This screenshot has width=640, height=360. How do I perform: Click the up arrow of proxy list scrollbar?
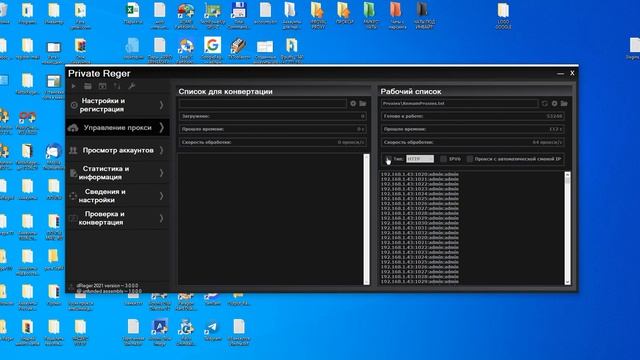pyautogui.click(x=567, y=175)
